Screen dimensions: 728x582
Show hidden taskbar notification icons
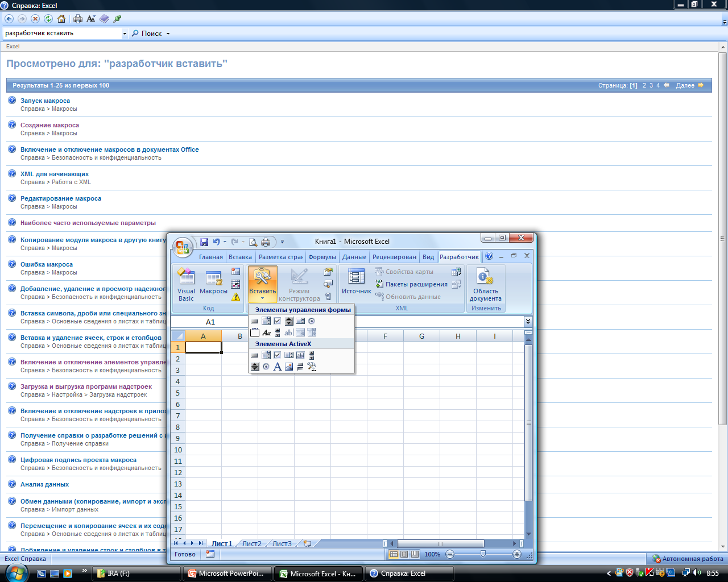point(609,573)
